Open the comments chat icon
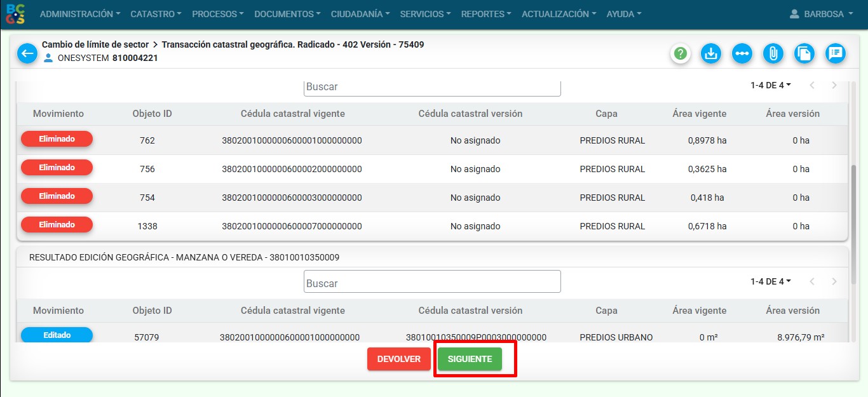Image resolution: width=868 pixels, height=397 pixels. [835, 53]
